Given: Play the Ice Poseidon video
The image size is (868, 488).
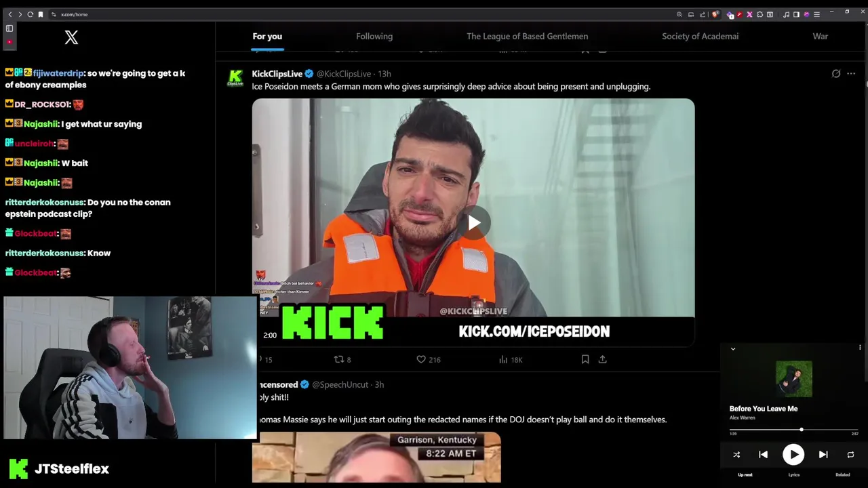Looking at the screenshot, I should pos(473,223).
